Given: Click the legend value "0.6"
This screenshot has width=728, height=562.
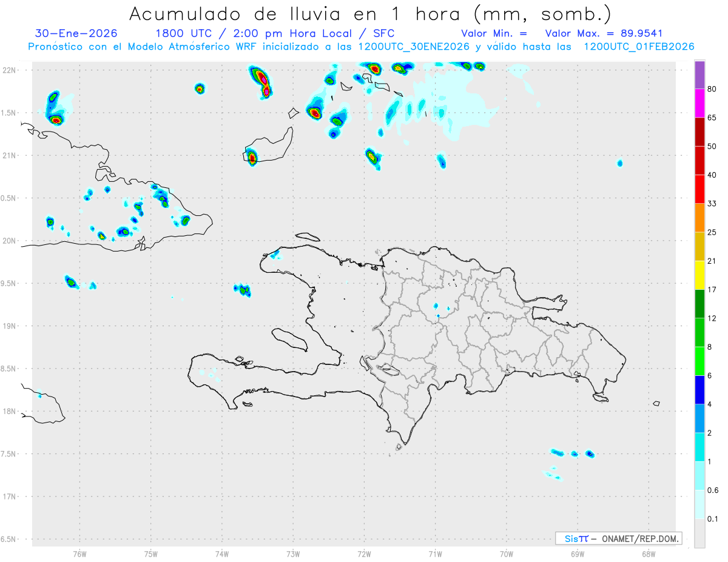Looking at the screenshot, I should 713,490.
